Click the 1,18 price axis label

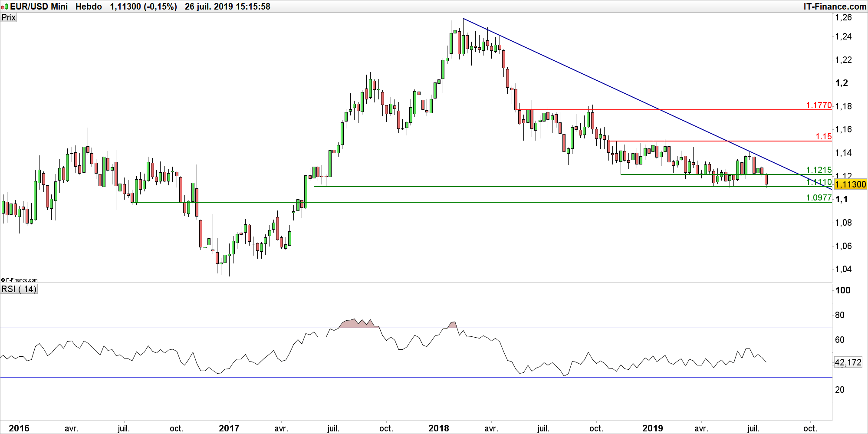844,106
